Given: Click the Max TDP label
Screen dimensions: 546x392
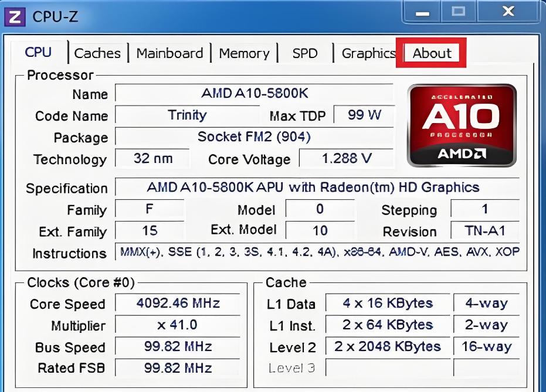Looking at the screenshot, I should (298, 116).
